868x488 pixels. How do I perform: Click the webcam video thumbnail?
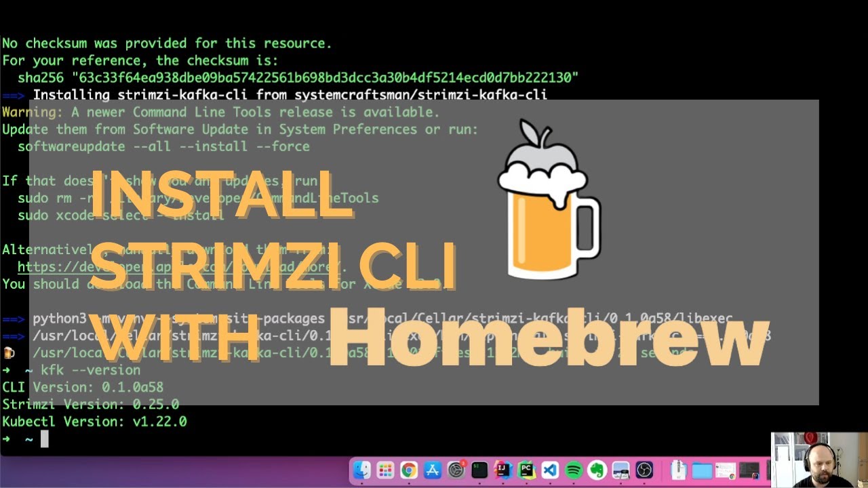point(819,460)
